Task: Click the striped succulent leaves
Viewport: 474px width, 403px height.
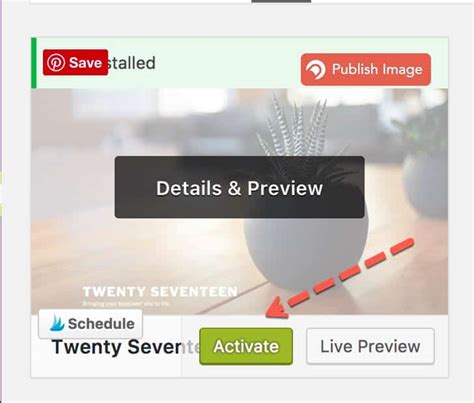Action: point(293,127)
